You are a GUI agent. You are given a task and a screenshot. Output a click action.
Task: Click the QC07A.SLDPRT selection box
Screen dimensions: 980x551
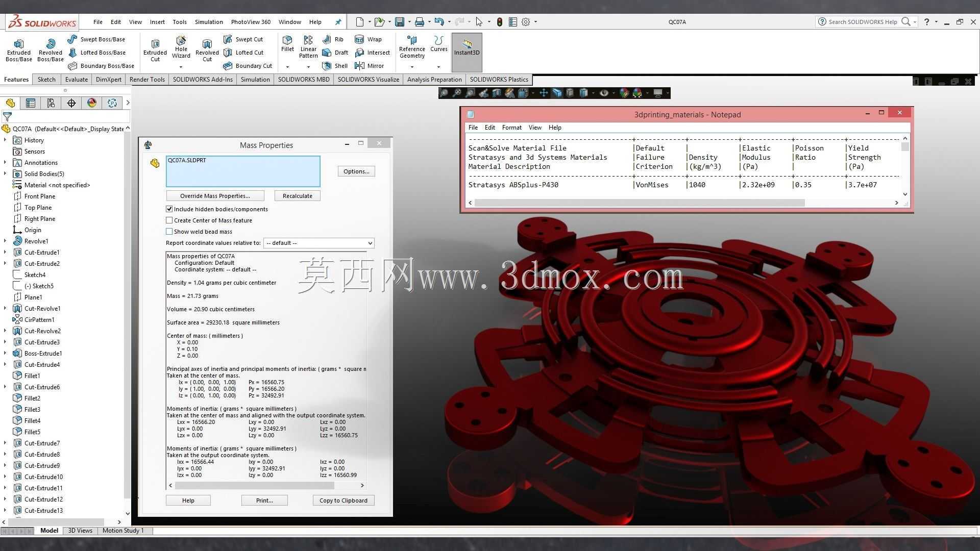coord(243,171)
